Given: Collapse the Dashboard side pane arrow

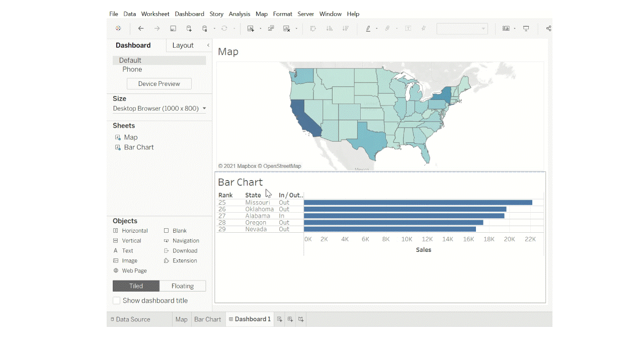Looking at the screenshot, I should (208, 45).
